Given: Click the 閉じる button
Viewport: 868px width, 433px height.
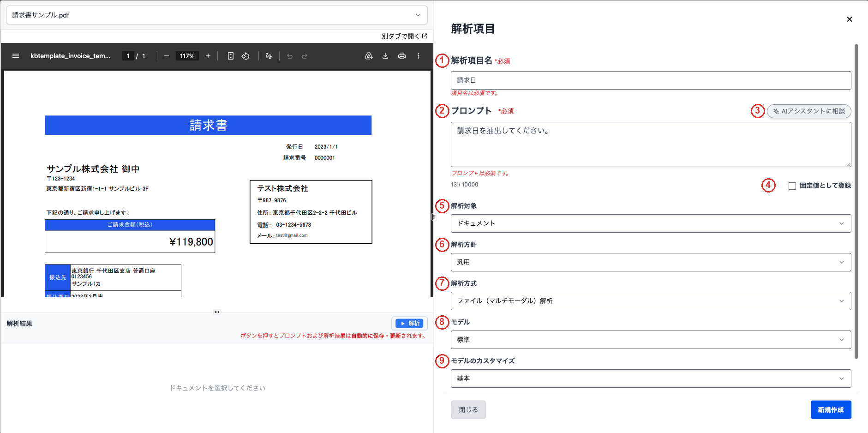Looking at the screenshot, I should [468, 410].
